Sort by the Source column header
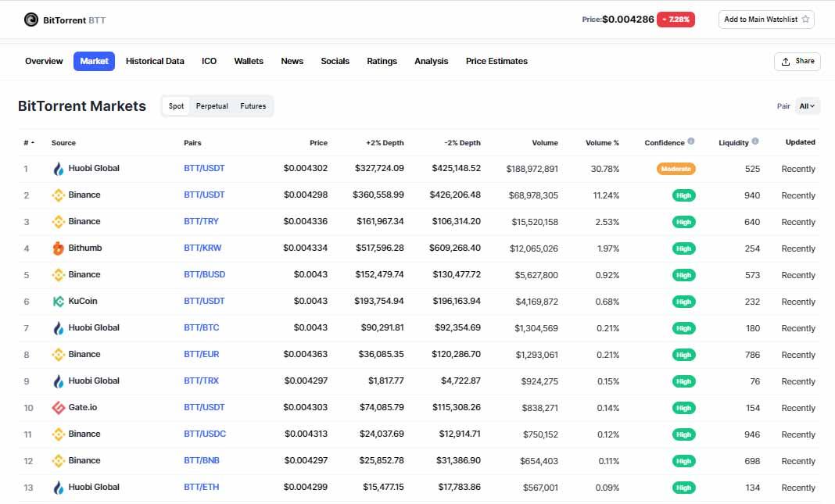 (63, 143)
